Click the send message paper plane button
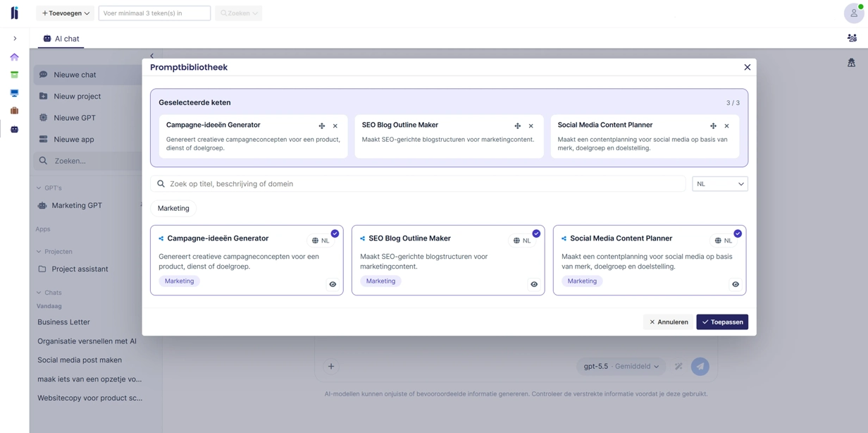 700,367
